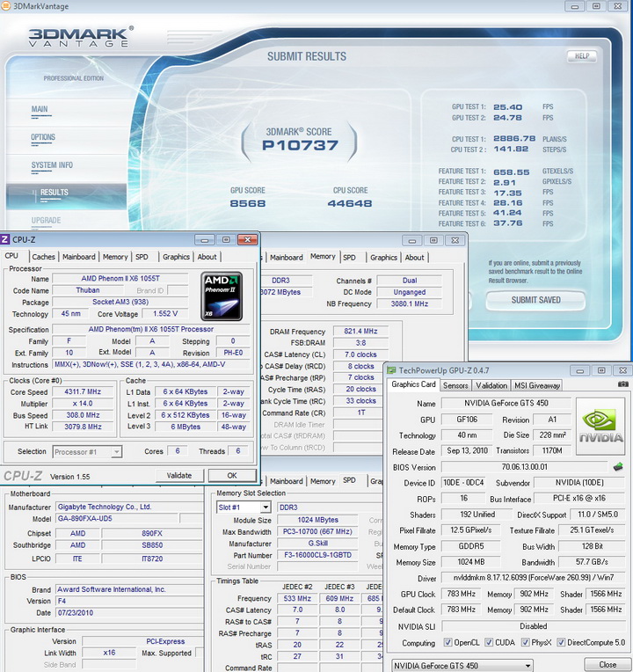Viewport: 633px width, 672px height.
Task: Switch to the Sensors tab in GPU-Z
Action: [x=455, y=385]
